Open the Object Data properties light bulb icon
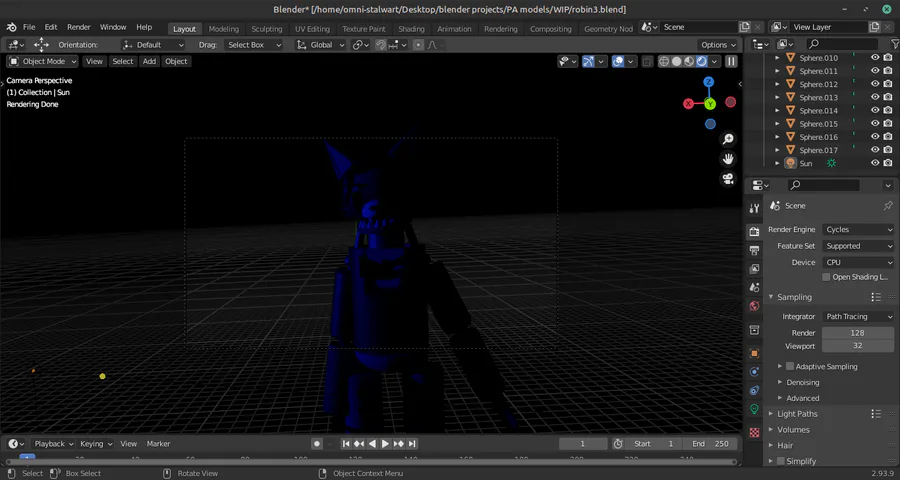This screenshot has height=480, width=900. tap(754, 409)
